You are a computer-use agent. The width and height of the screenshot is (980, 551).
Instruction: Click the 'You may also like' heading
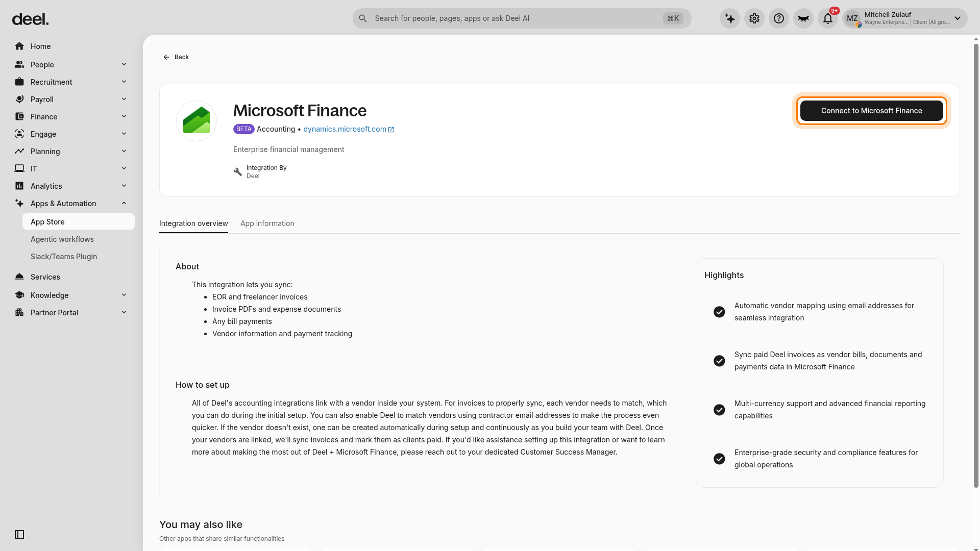coord(201,524)
